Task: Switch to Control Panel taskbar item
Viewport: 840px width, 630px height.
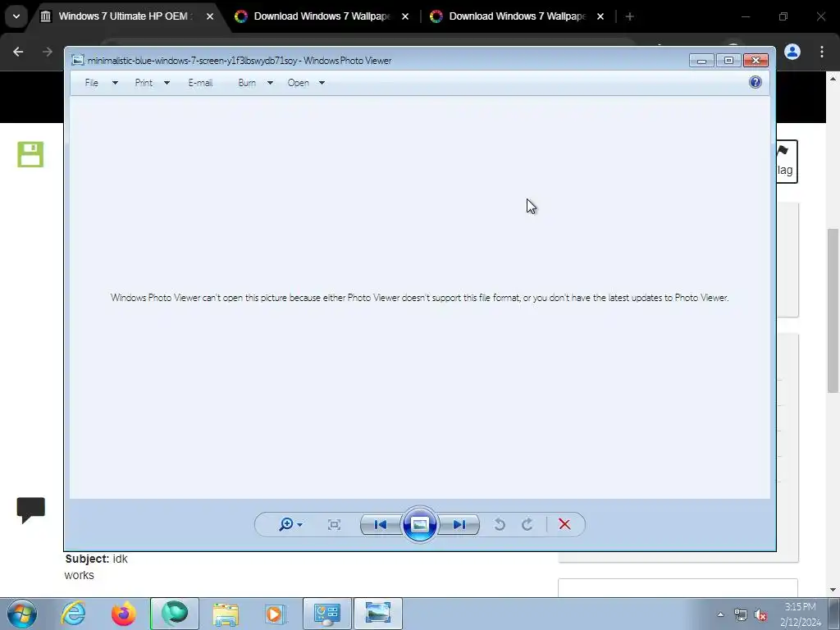Action: pos(327,614)
